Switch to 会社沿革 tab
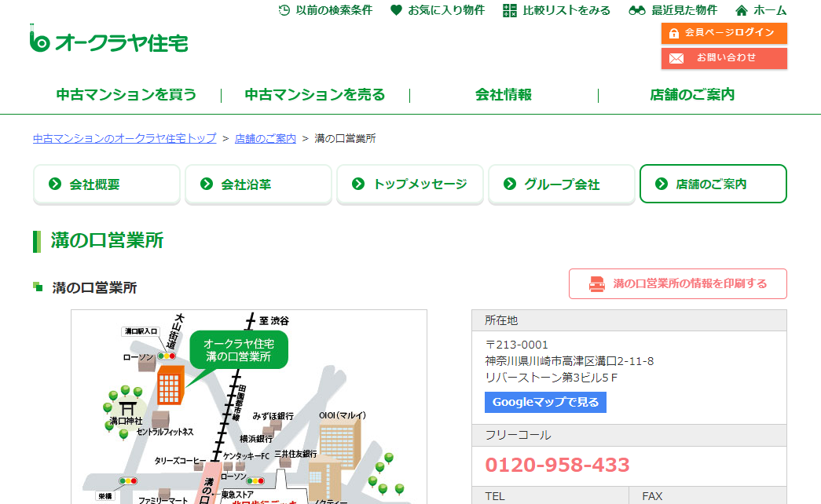 click(x=258, y=184)
